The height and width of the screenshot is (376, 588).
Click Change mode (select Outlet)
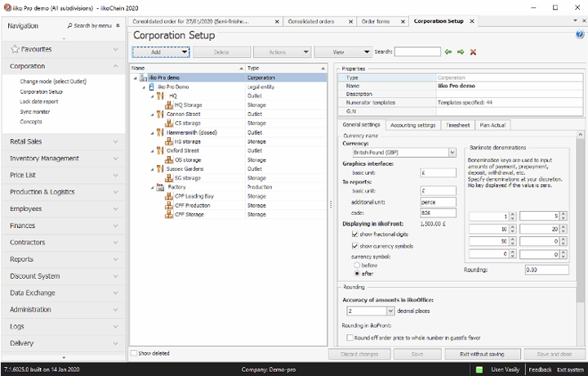[53, 82]
